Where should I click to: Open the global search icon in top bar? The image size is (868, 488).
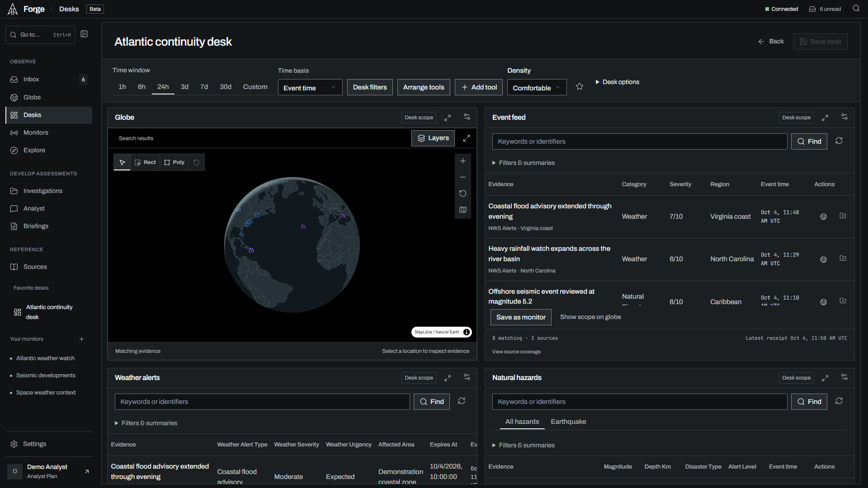coord(856,9)
